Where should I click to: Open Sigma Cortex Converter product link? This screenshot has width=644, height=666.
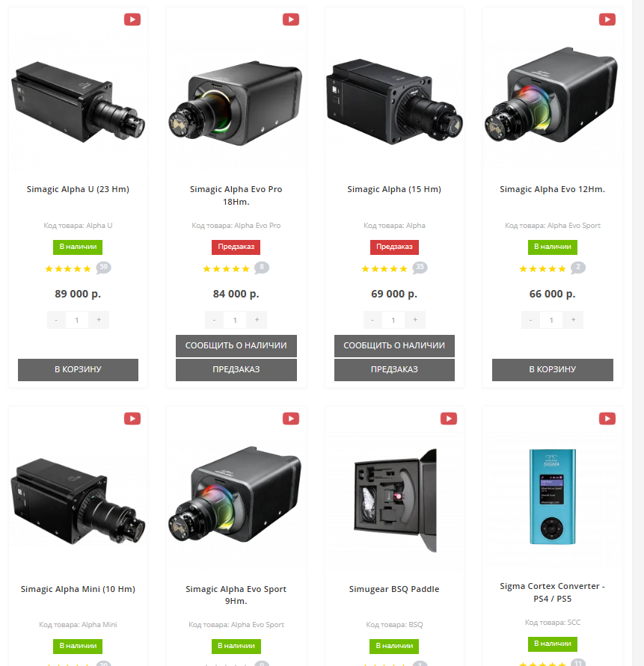pos(552,592)
